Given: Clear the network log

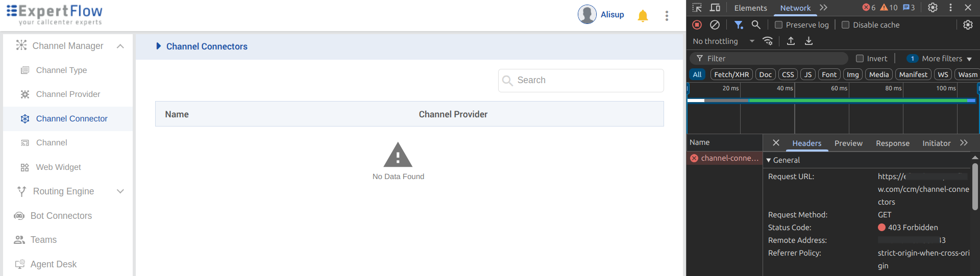Looking at the screenshot, I should 715,24.
